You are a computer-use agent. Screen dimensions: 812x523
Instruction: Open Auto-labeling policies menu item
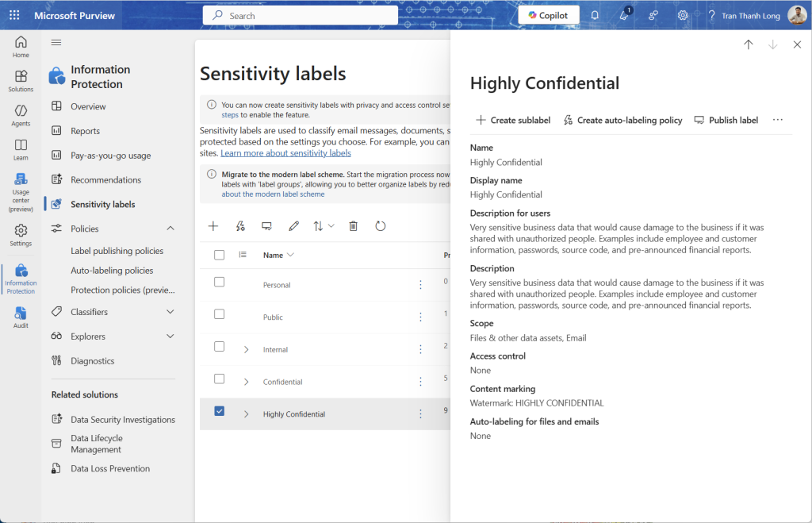click(x=112, y=271)
